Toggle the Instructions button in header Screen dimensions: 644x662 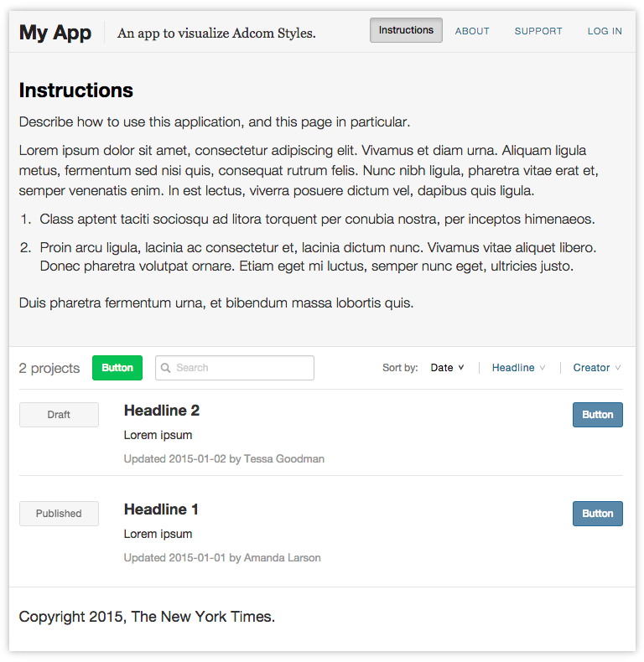coord(406,30)
